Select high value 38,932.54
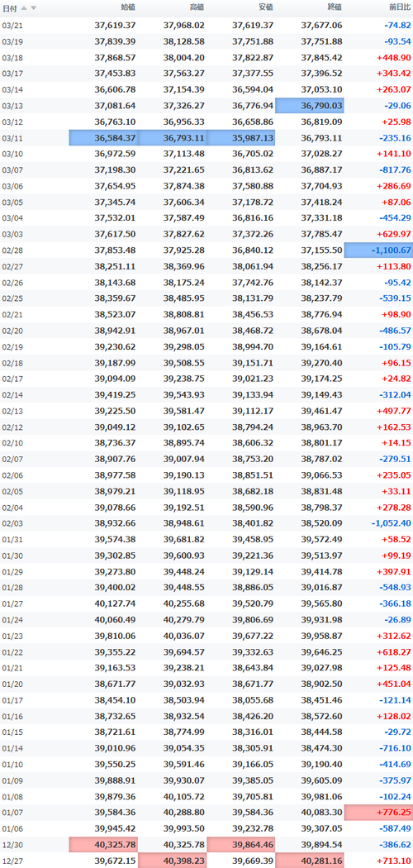 tap(184, 716)
